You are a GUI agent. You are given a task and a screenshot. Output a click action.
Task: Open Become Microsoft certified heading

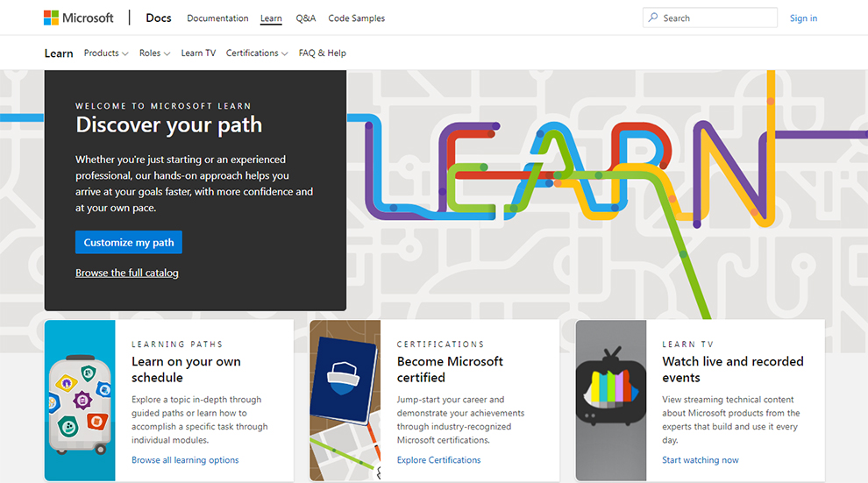tap(450, 370)
